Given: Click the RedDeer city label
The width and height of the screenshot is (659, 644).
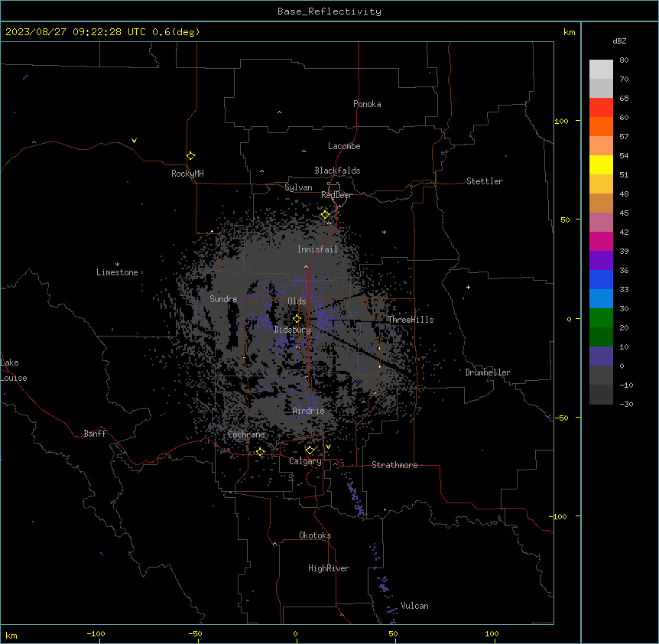Looking at the screenshot, I should coord(336,195).
